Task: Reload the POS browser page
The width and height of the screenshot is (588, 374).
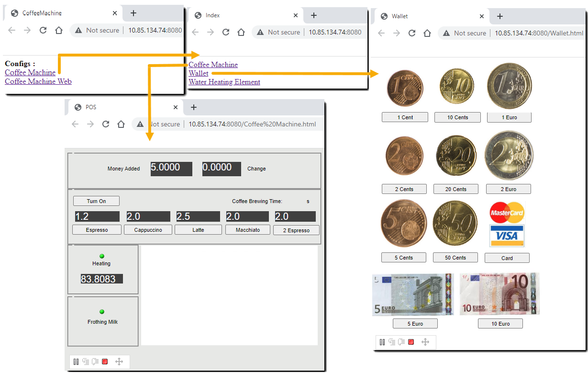Action: (106, 124)
